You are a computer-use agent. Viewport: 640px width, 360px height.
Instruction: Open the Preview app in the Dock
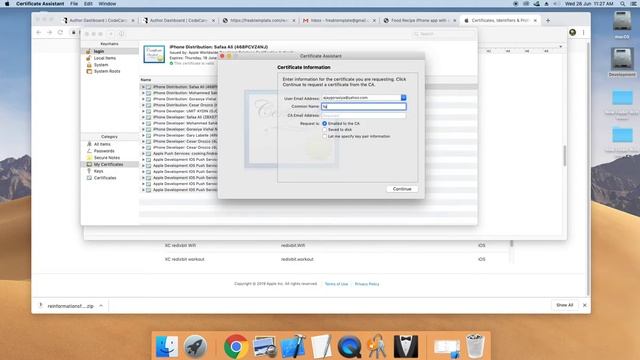264,347
